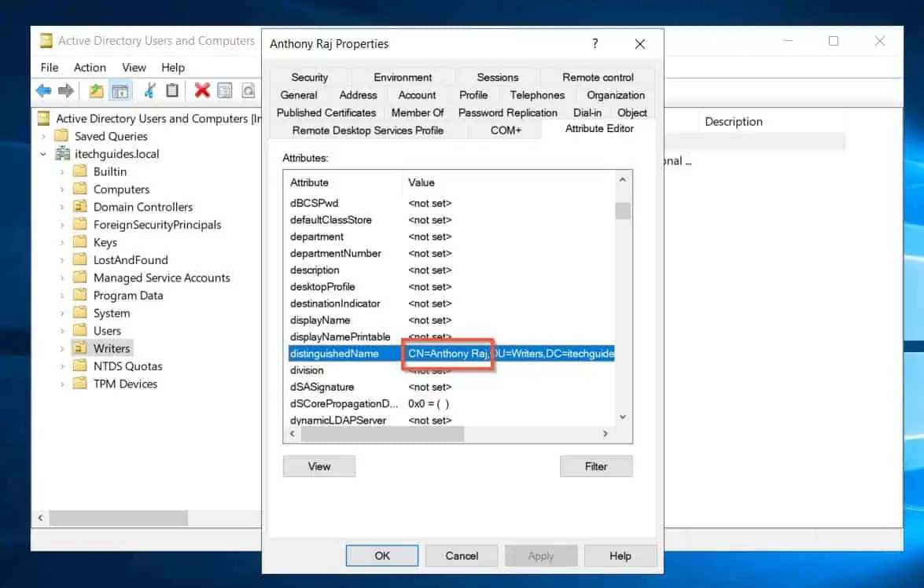This screenshot has width=924, height=588.
Task: Click the Properties toolbar icon
Action: (225, 90)
